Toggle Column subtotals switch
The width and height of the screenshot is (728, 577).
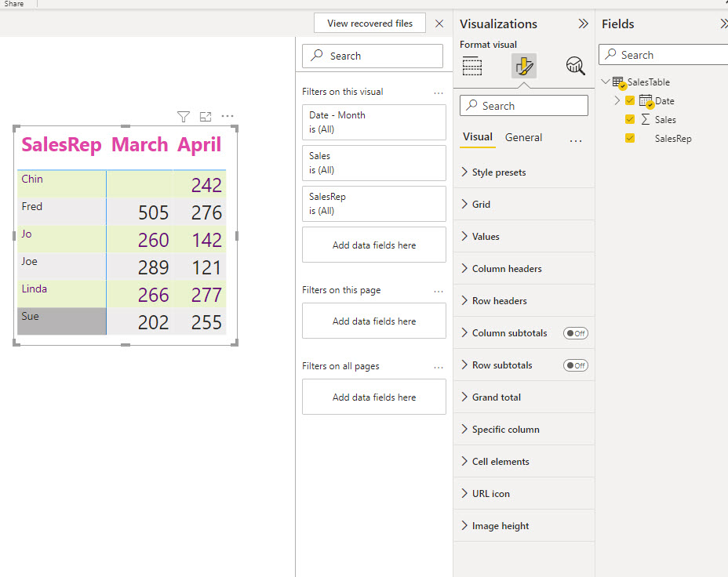click(x=576, y=333)
